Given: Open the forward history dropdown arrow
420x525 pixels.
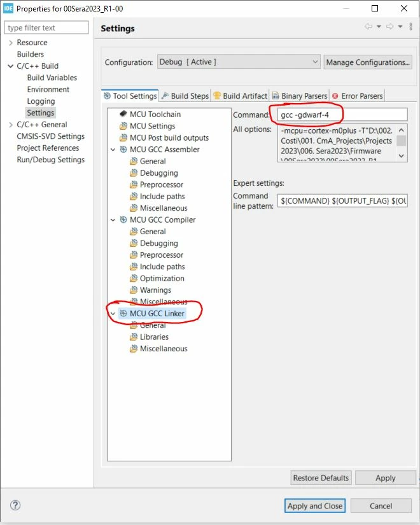Looking at the screenshot, I should coord(400,27).
